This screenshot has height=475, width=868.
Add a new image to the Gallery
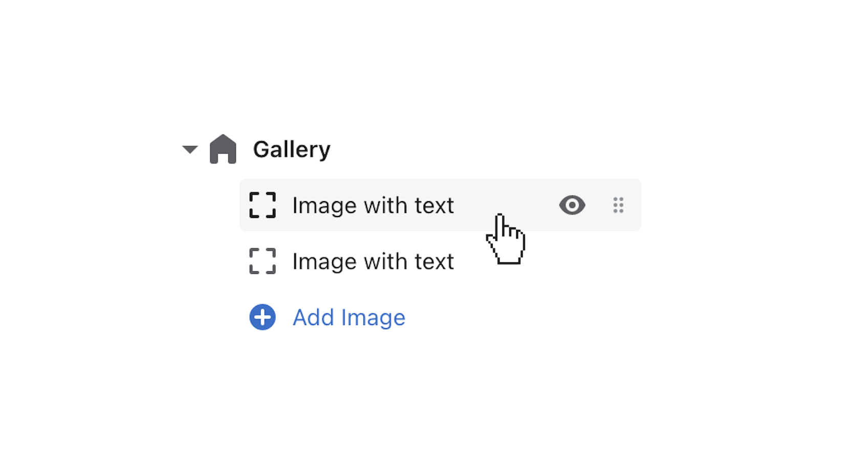click(x=349, y=317)
